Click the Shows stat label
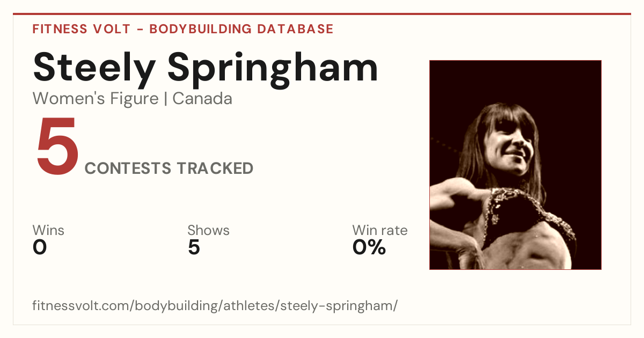 coord(208,231)
